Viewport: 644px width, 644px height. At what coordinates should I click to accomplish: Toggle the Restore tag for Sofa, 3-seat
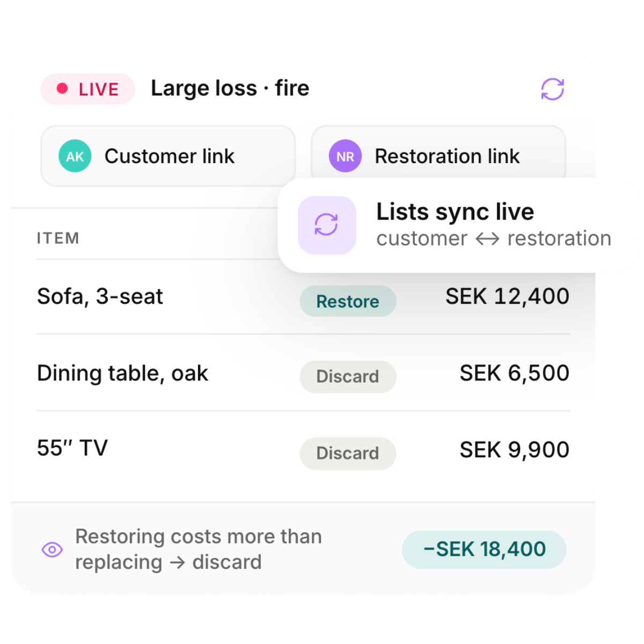click(348, 301)
